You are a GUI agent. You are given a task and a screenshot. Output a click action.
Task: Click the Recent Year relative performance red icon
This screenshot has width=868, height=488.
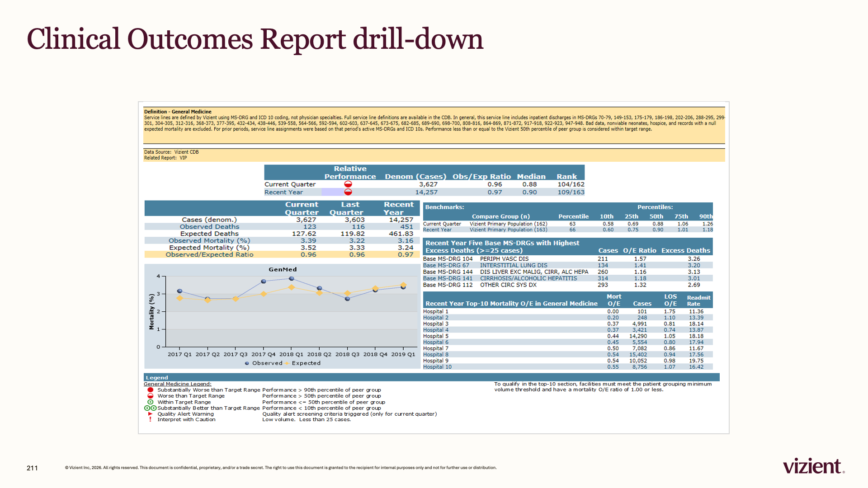348,192
